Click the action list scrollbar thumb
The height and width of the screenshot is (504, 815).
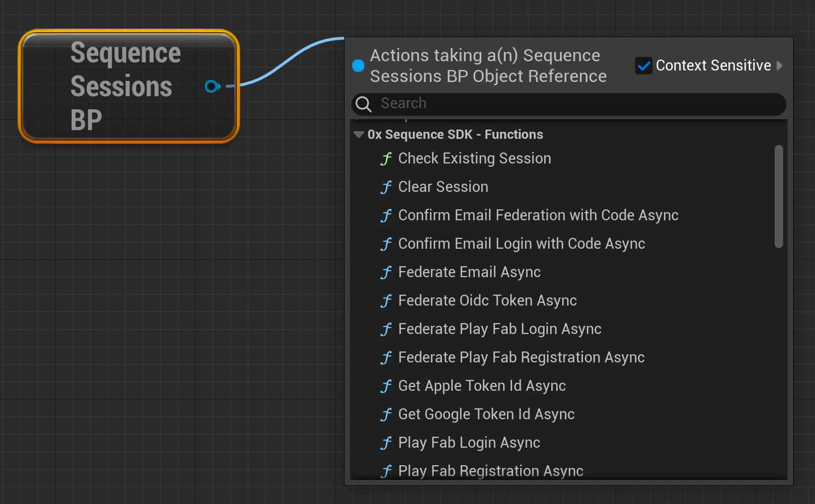[779, 196]
